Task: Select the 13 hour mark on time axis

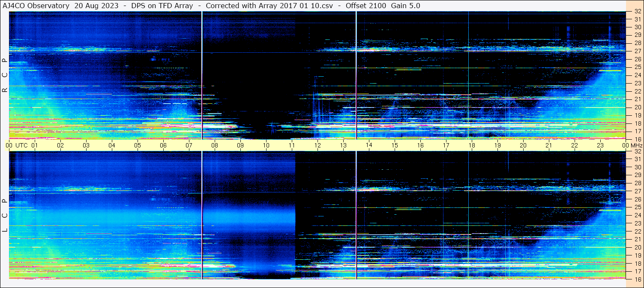Action: pyautogui.click(x=343, y=145)
